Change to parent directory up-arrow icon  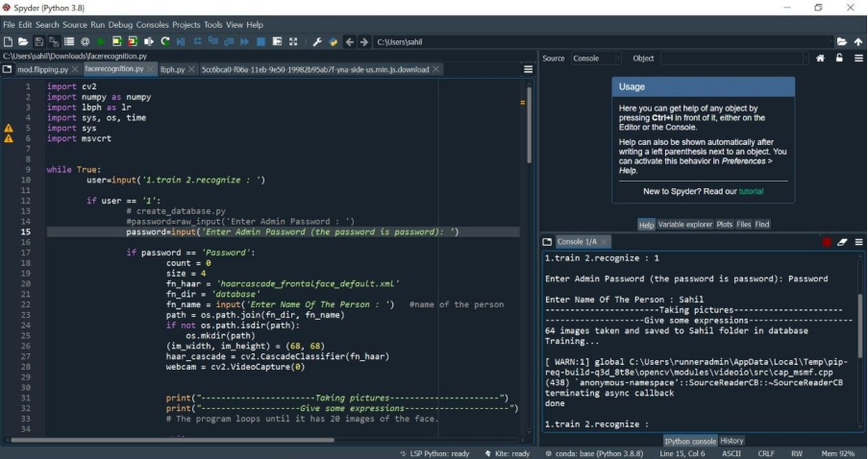tap(858, 41)
